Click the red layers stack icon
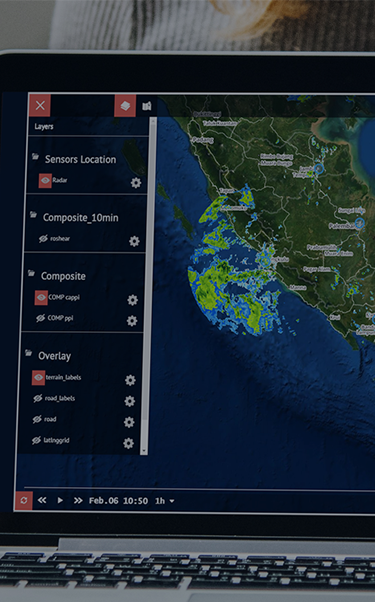This screenshot has height=602, width=375. (x=125, y=106)
